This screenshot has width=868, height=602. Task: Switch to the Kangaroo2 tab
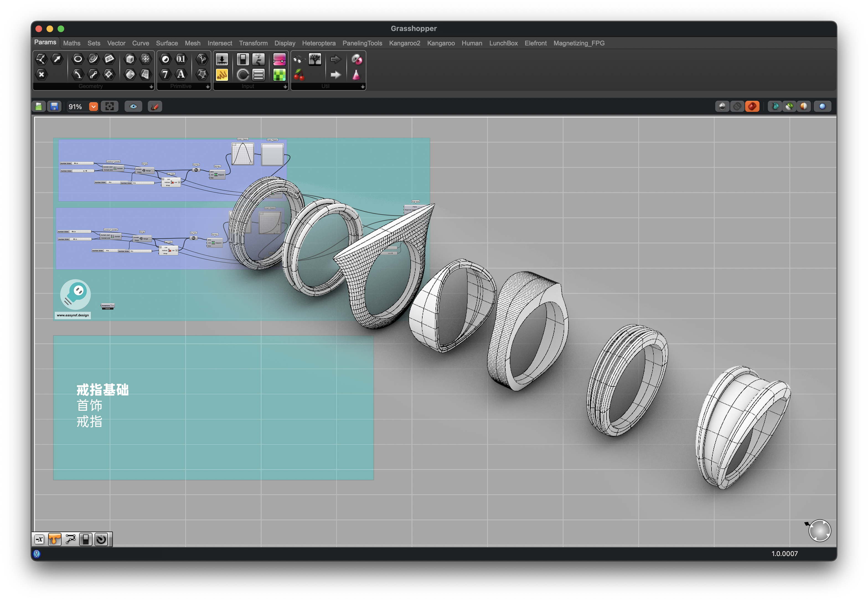coord(404,43)
